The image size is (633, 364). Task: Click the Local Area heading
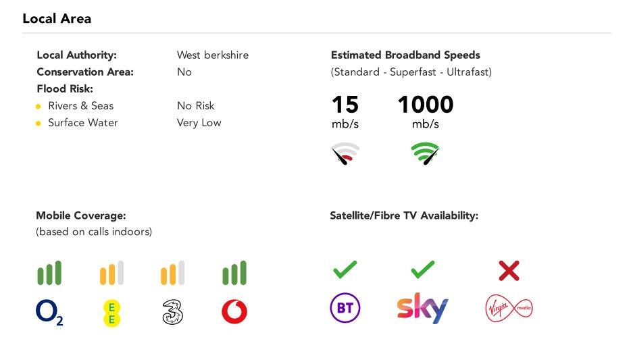[x=57, y=19]
